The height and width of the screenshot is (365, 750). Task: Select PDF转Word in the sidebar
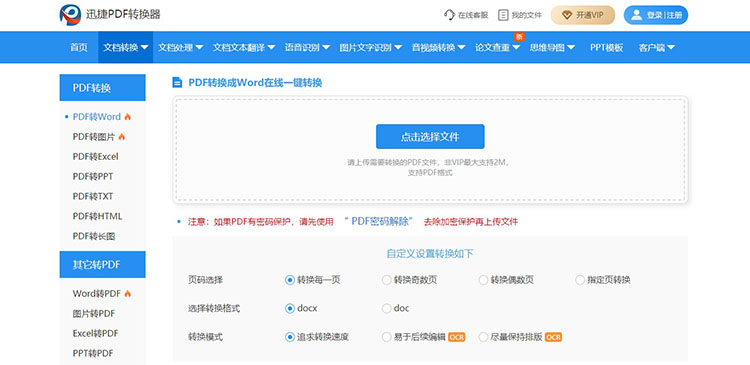point(97,117)
